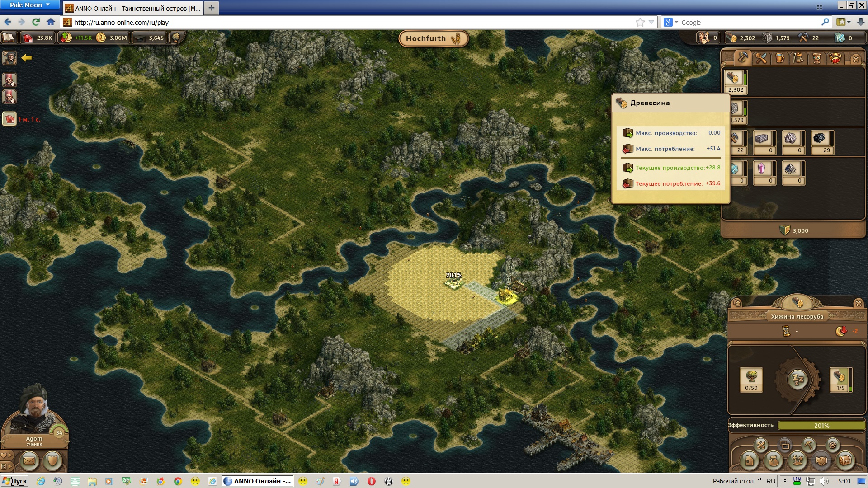Click the wood product icon atop woodcutter panel
Image resolution: width=868 pixels, height=488 pixels.
pos(797,302)
